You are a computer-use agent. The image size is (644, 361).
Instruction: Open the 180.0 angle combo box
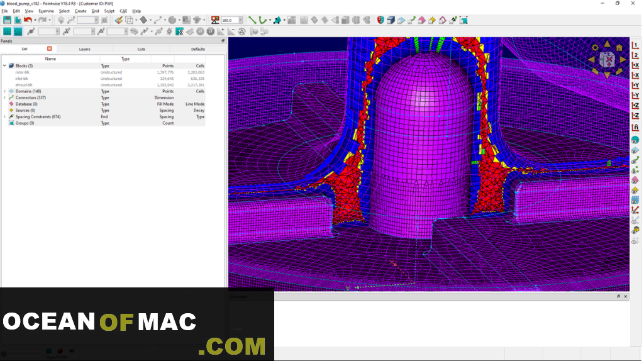[x=231, y=20]
